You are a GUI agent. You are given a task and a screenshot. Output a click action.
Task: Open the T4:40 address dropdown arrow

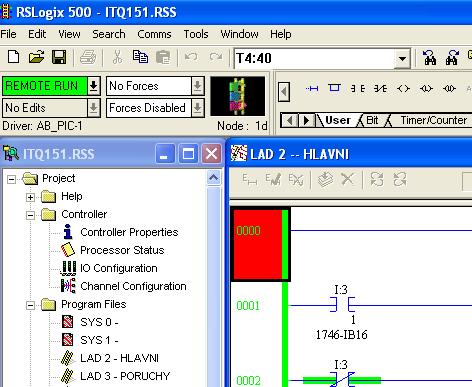point(402,59)
